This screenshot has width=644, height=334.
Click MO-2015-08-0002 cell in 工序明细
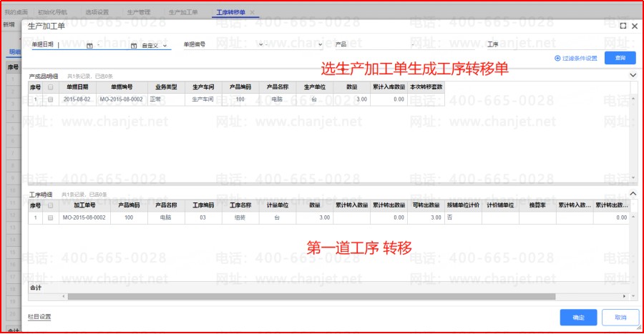[84, 217]
